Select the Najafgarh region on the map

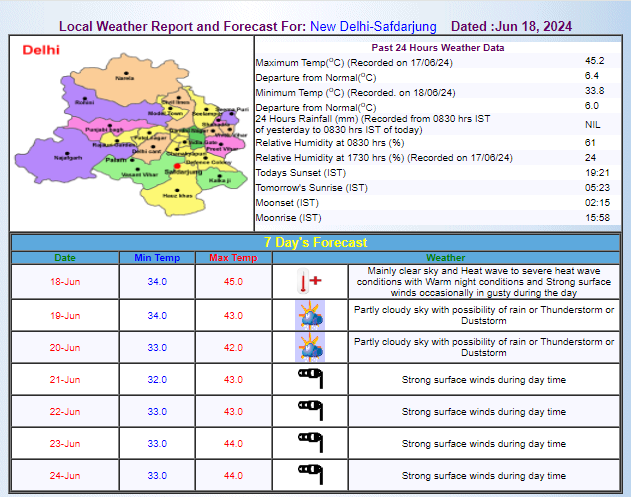pyautogui.click(x=67, y=157)
